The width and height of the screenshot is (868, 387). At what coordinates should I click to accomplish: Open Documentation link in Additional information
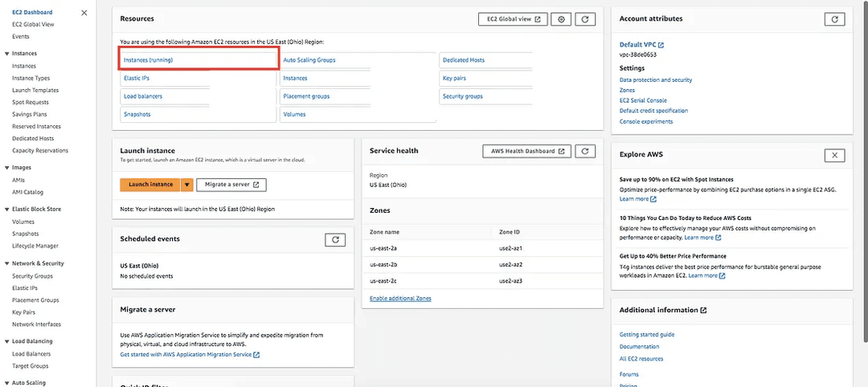pos(640,347)
